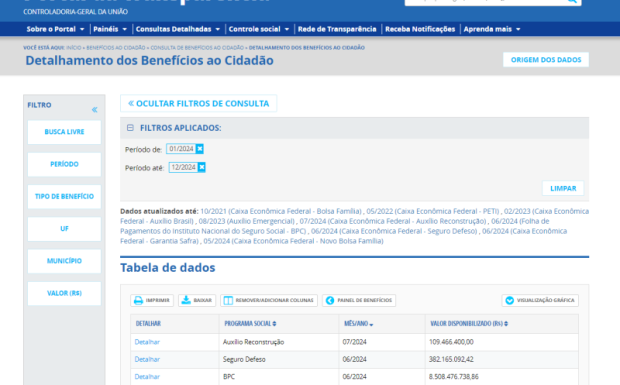620x385 pixels.
Task: Click Consulta de Benefícios ao Cidadão breadcrumb
Action: [197, 47]
